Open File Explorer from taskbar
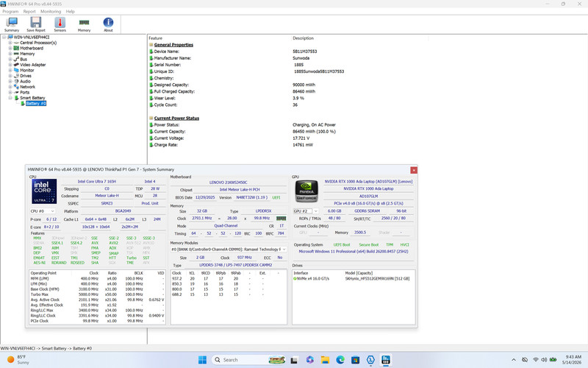 (x=325, y=360)
